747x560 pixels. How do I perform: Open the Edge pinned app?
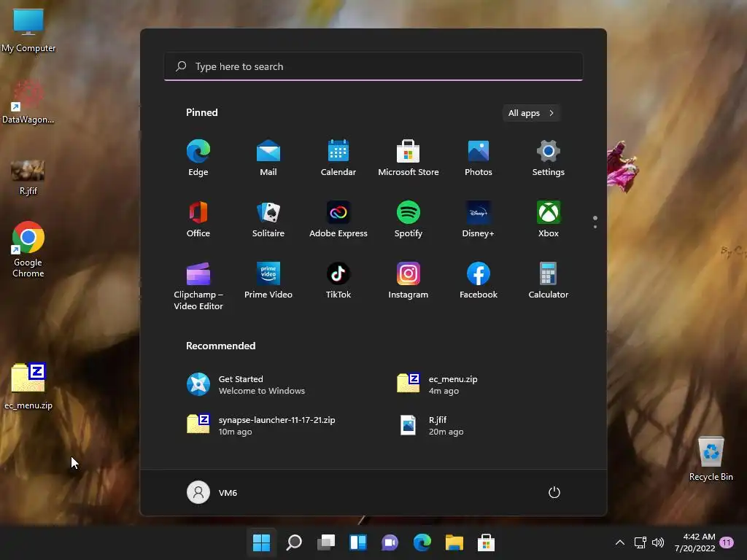[x=198, y=157]
